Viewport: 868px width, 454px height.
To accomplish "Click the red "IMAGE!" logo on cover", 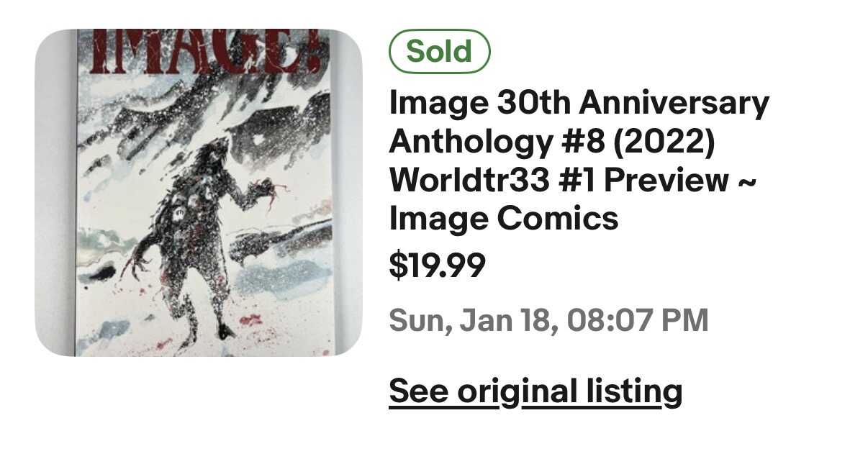I will 203,52.
